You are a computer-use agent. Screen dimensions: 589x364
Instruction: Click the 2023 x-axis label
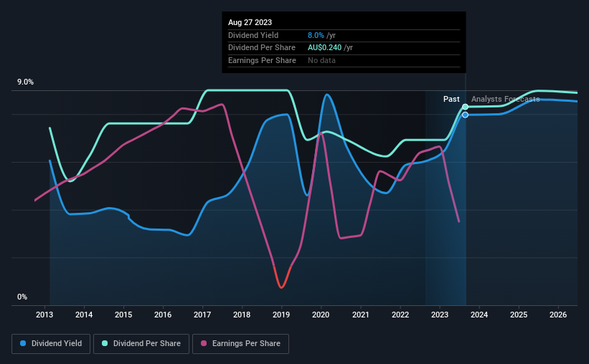440,315
